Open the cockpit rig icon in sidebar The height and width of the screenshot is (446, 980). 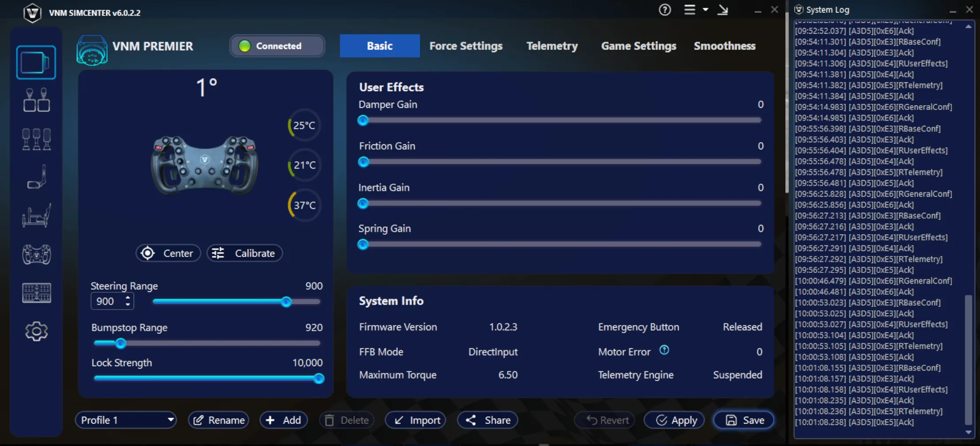pyautogui.click(x=36, y=215)
